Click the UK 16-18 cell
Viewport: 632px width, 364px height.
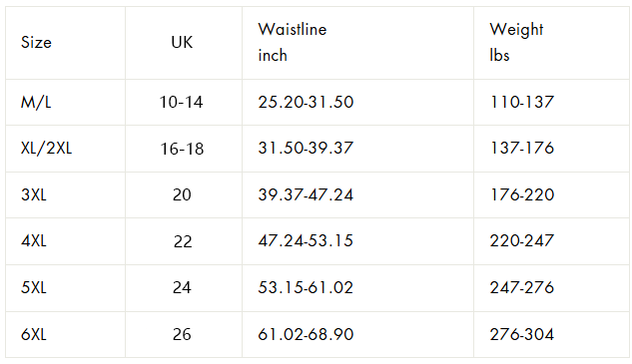click(184, 149)
